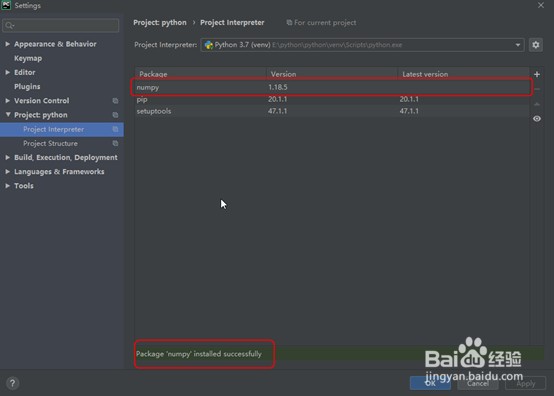Select the numpy package row
The image size is (554, 396).
pyautogui.click(x=332, y=87)
